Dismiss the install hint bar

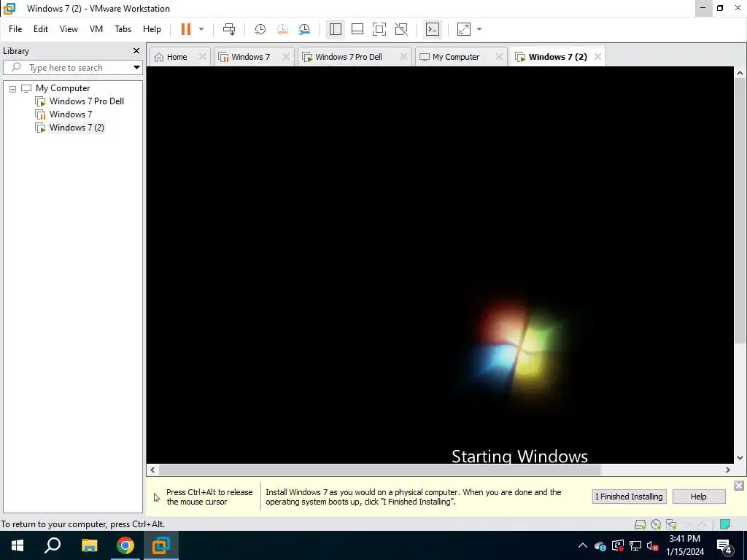point(739,486)
